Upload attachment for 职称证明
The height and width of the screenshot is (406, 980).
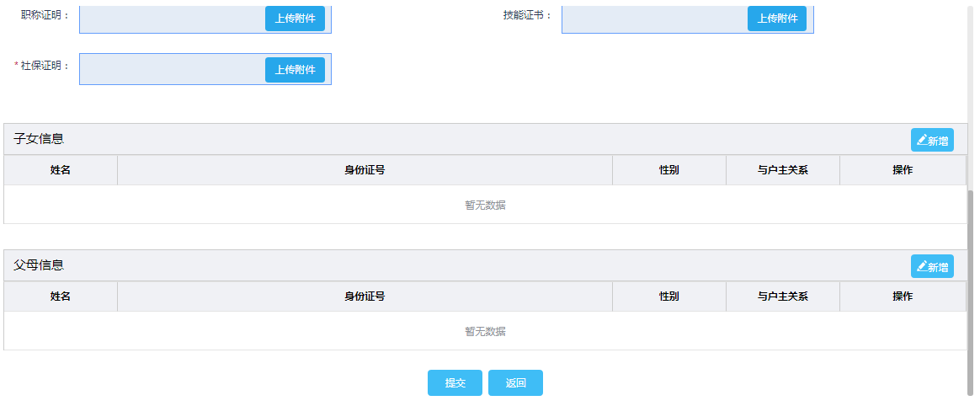tap(295, 19)
